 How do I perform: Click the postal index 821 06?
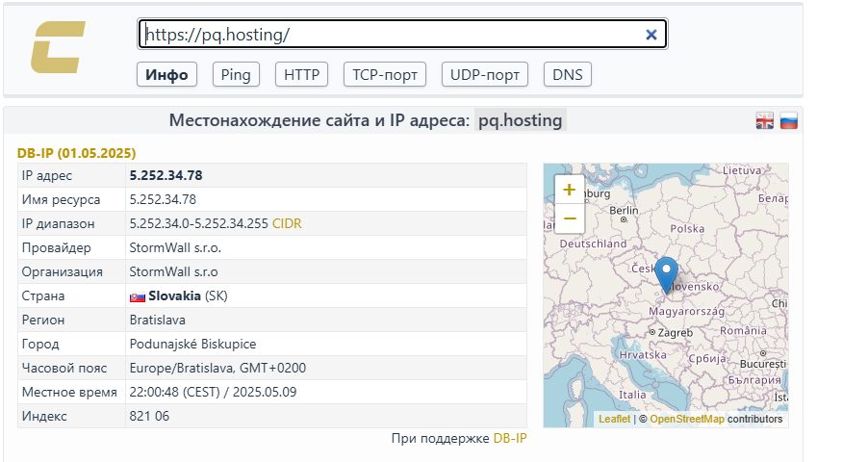(149, 416)
